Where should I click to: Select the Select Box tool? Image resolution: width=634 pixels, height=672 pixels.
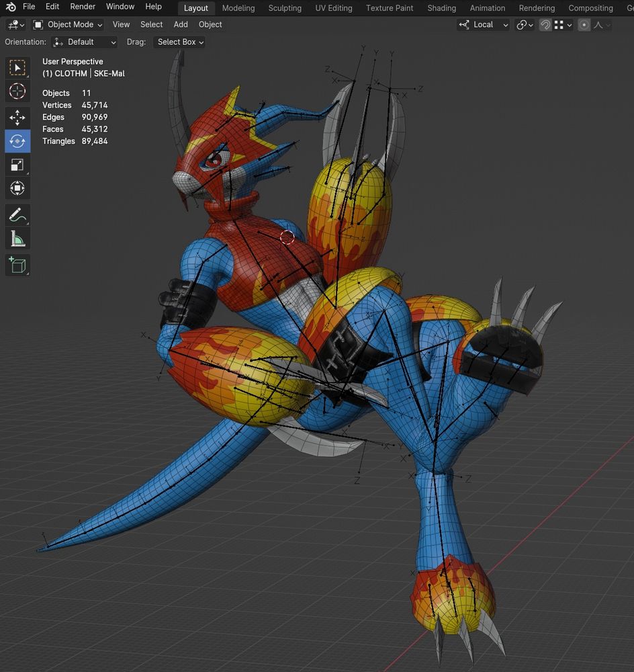click(x=17, y=68)
